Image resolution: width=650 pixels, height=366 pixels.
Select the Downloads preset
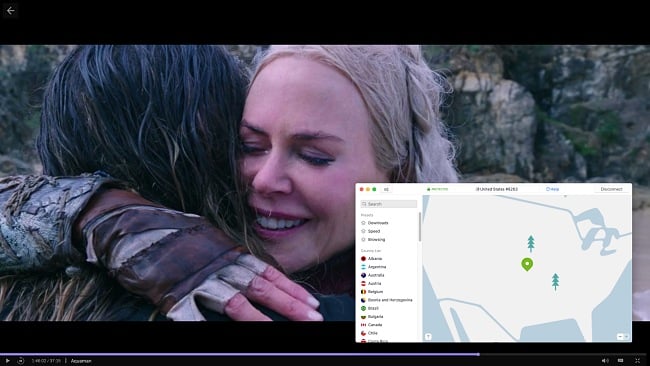click(x=378, y=223)
